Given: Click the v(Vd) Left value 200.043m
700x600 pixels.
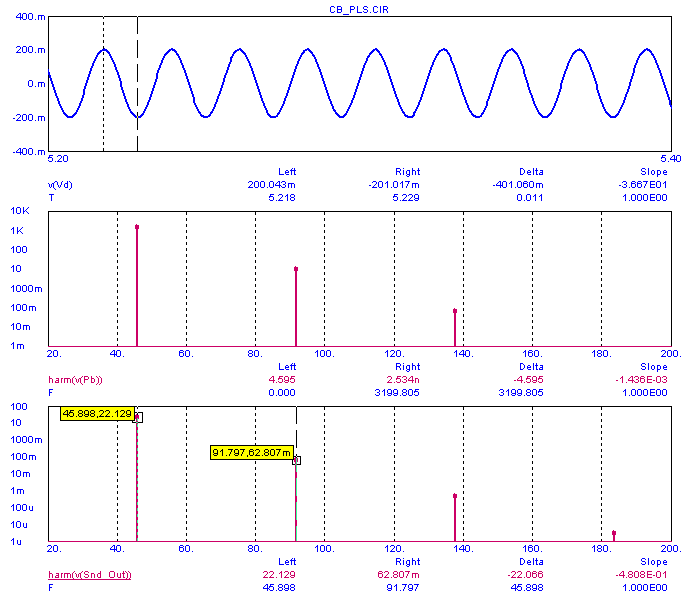Looking at the screenshot, I should (271, 184).
